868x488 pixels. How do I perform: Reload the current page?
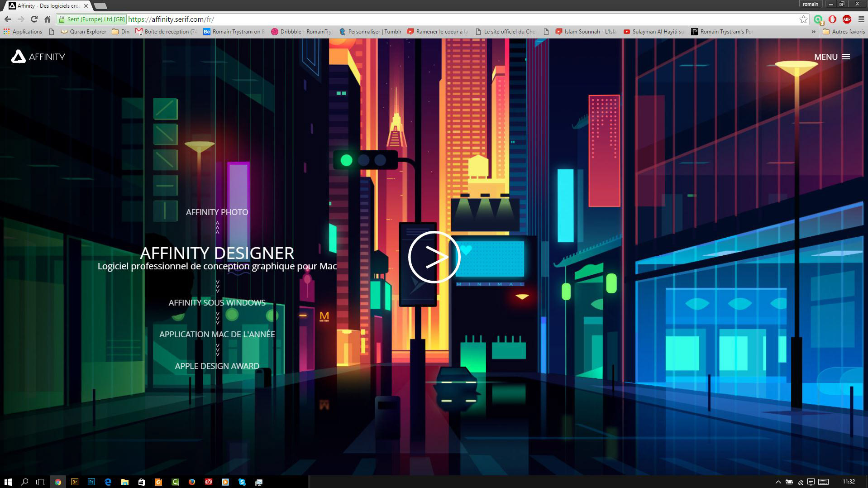pos(34,19)
